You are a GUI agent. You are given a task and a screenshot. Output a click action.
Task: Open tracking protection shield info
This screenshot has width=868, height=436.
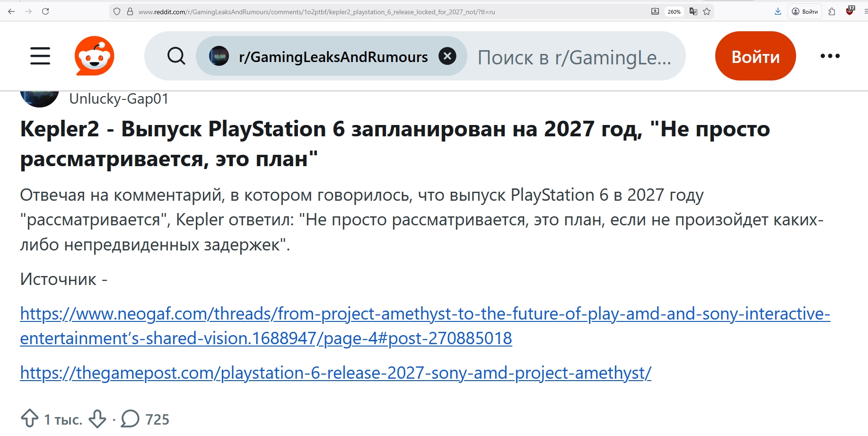click(x=117, y=12)
